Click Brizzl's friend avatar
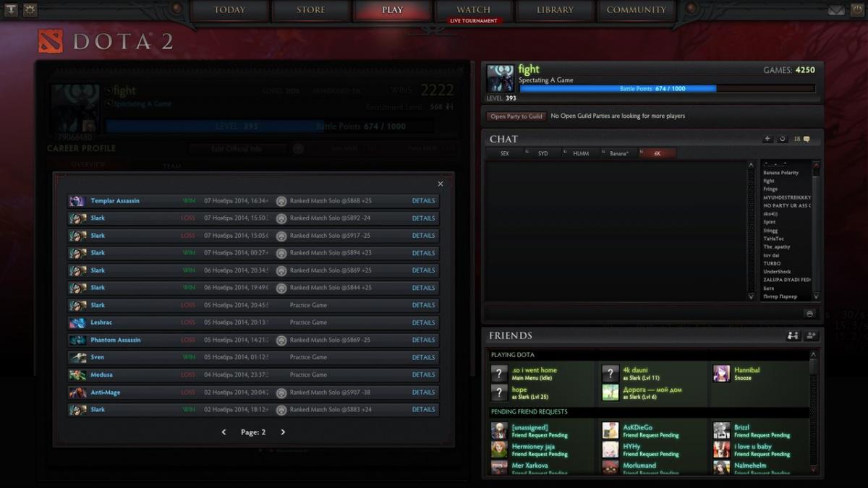This screenshot has height=488, width=868. [721, 431]
